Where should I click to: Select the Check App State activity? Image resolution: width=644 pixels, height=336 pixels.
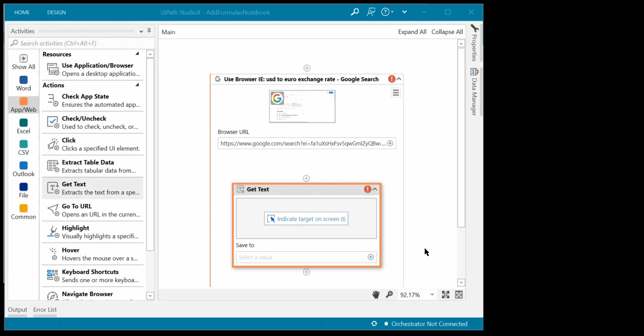coord(93,100)
